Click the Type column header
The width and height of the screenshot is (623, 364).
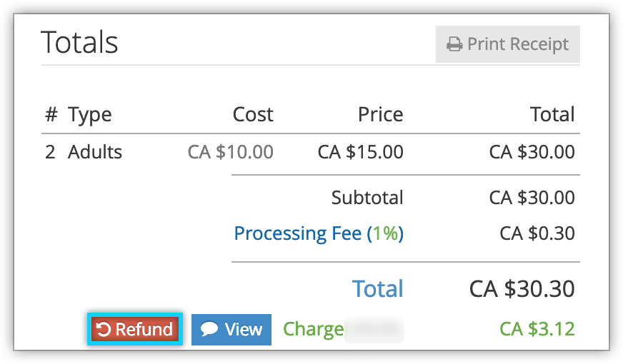pyautogui.click(x=90, y=115)
